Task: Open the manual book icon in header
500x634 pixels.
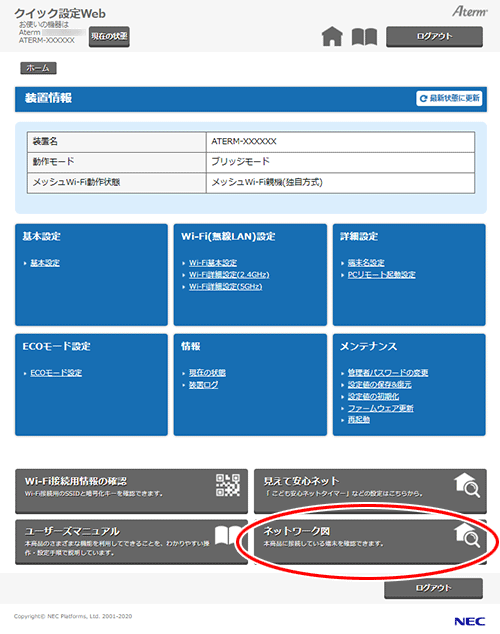Action: point(364,37)
